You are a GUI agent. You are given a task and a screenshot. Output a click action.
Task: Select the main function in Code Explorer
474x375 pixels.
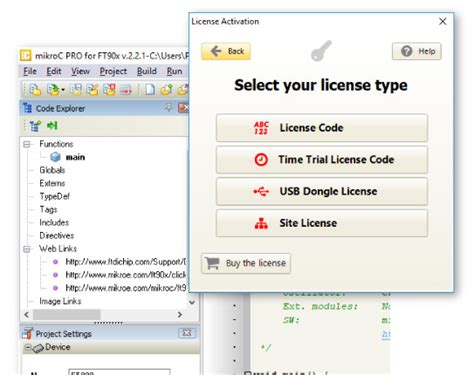pyautogui.click(x=75, y=157)
